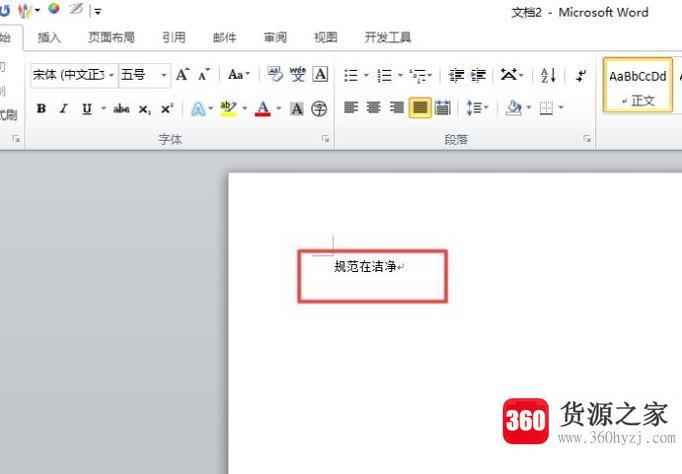Open the 插入 tab
The height and width of the screenshot is (474, 682).
[49, 37]
